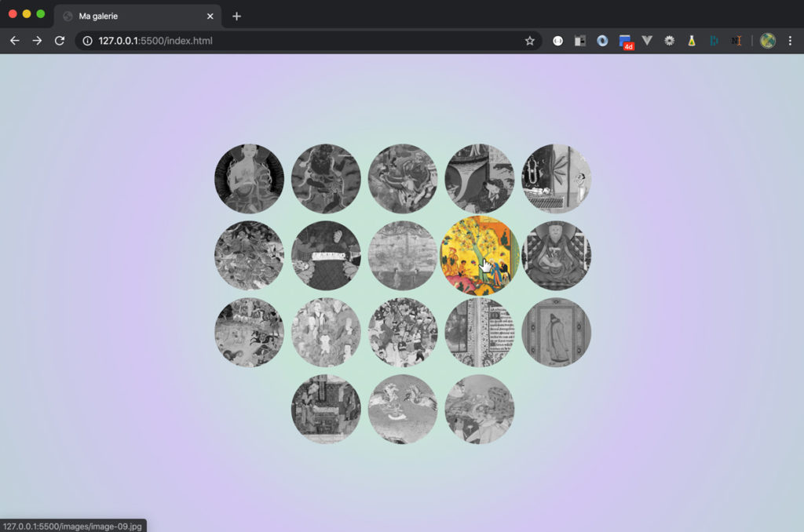Go back to the previous page
Image resolution: width=804 pixels, height=532 pixels.
(15, 41)
